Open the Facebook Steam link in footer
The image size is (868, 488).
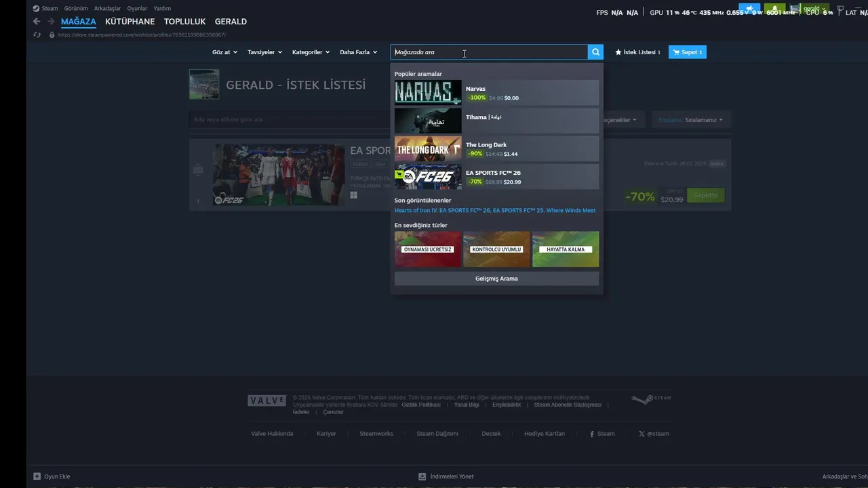click(x=602, y=434)
